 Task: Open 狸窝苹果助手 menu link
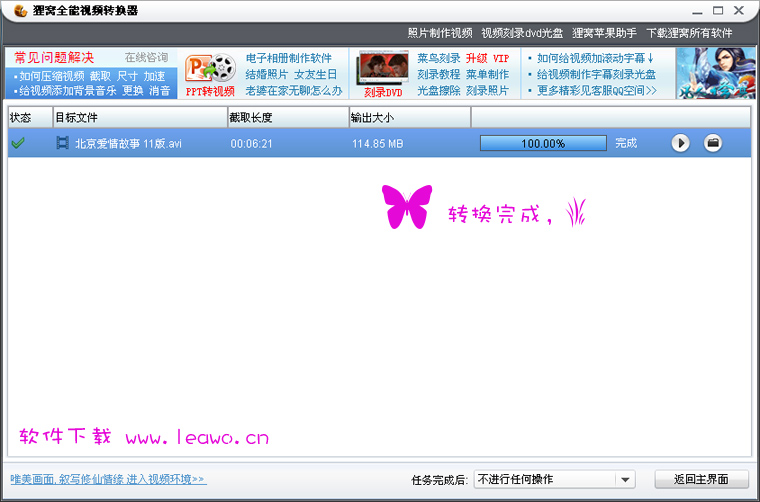coord(604,33)
